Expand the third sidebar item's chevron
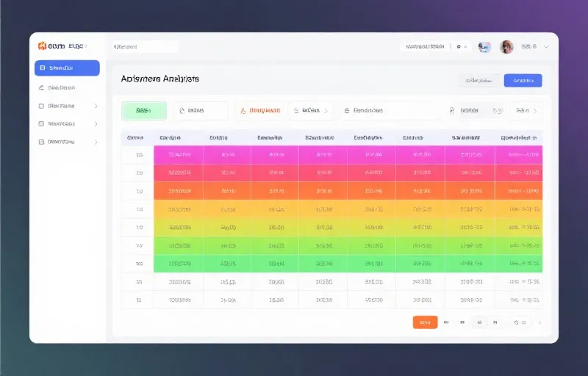588x376 pixels. pyautogui.click(x=96, y=106)
